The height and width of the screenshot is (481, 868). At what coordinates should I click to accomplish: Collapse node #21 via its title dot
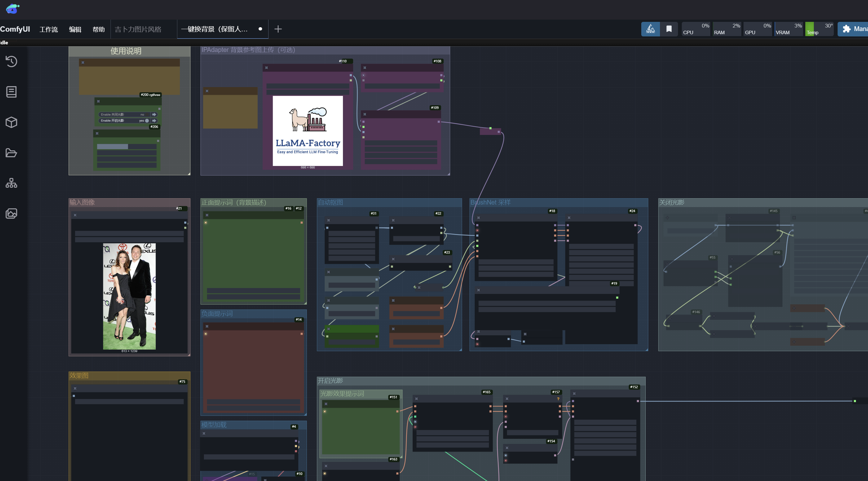pyautogui.click(x=75, y=215)
